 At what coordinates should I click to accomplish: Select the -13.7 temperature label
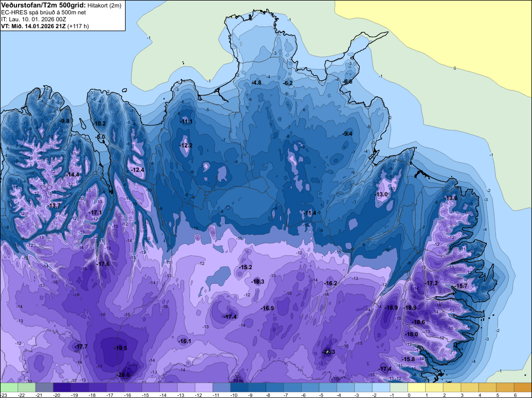tap(54, 205)
